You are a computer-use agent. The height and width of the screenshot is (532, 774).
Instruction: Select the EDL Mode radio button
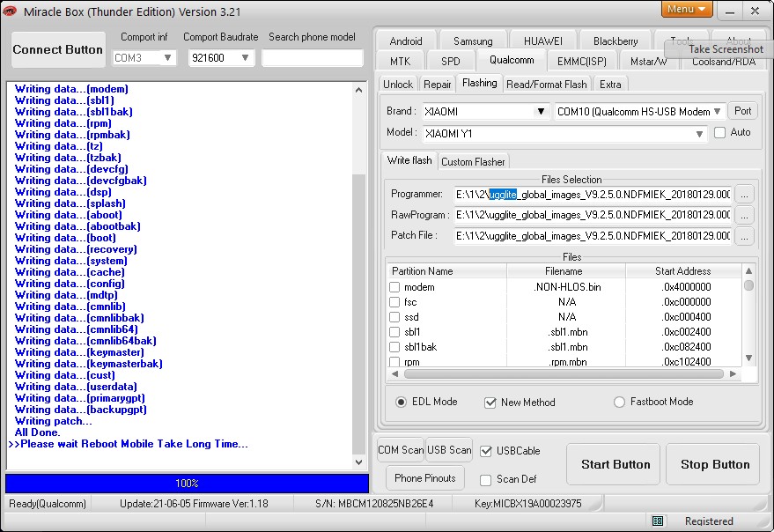401,403
